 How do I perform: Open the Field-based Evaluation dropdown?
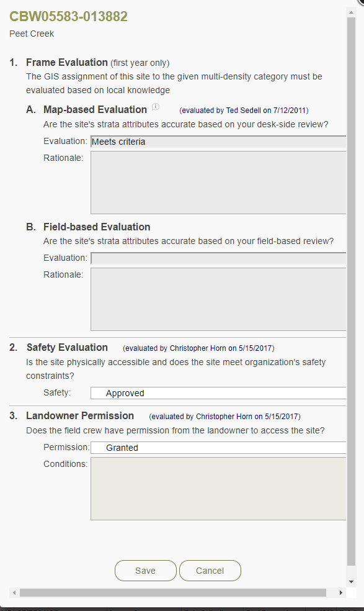218,258
